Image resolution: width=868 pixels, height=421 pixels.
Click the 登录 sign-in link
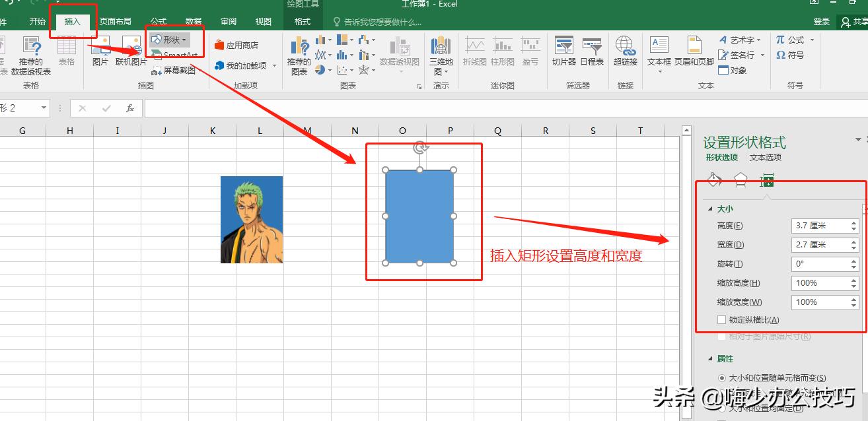point(822,22)
